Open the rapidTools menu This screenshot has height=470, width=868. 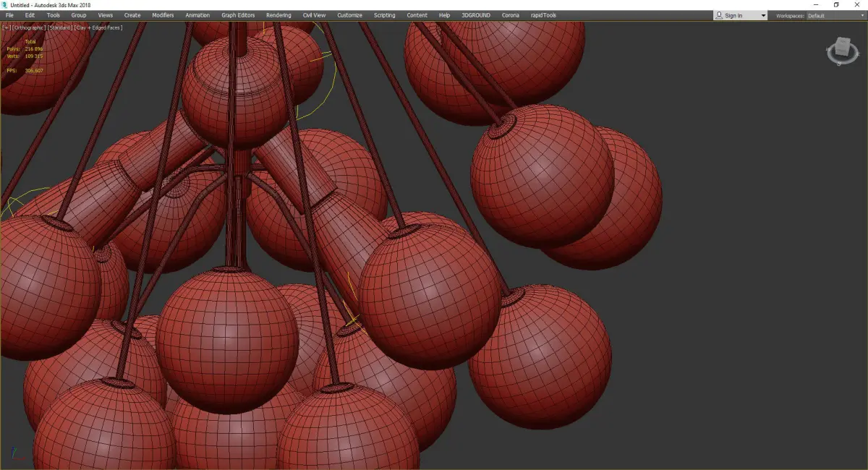click(x=542, y=15)
